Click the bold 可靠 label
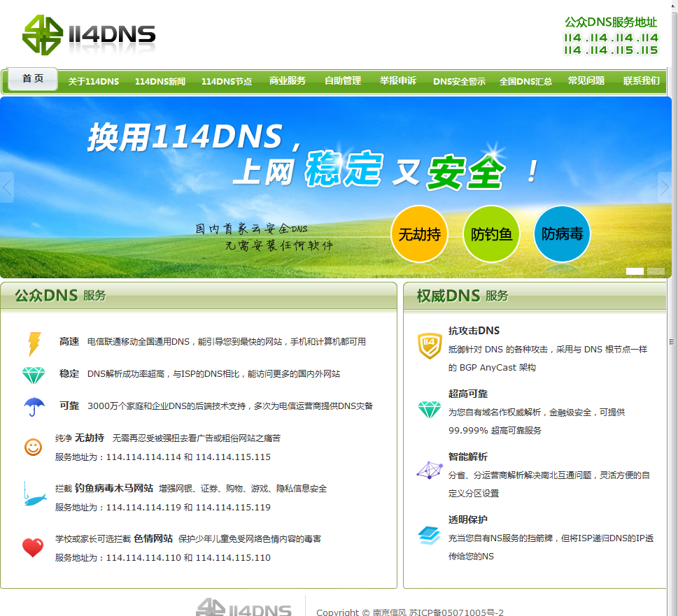 click(x=69, y=406)
